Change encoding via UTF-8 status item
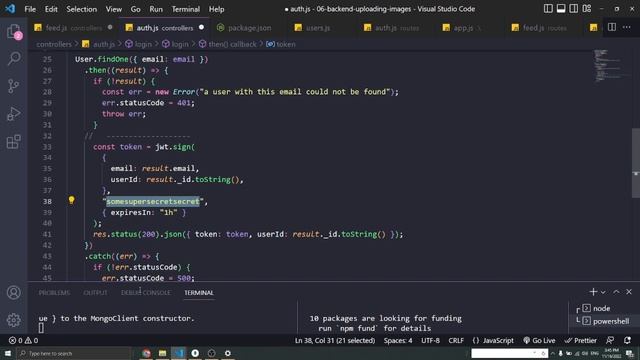Viewport: 640px width, 360px height. (430, 340)
